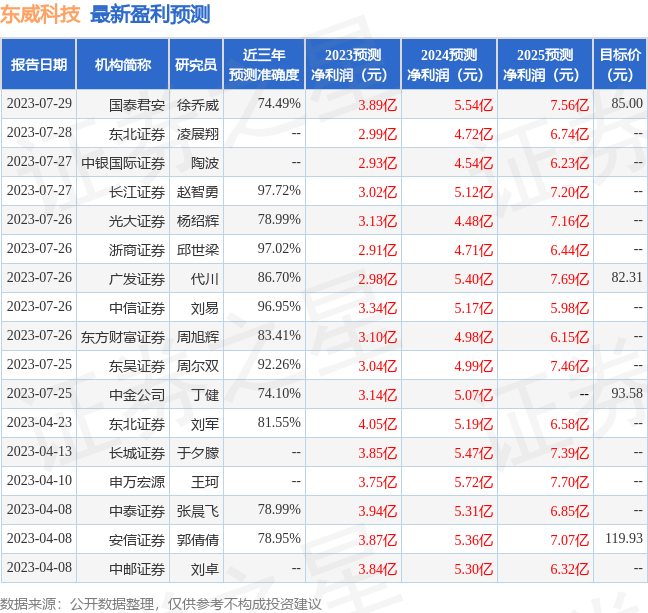Select researcher 刘易

(205, 308)
